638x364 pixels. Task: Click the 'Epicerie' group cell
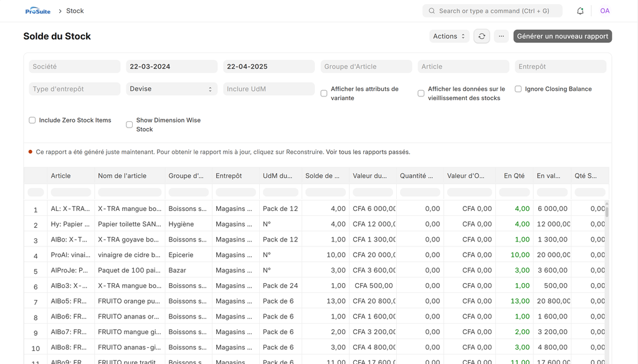188,255
